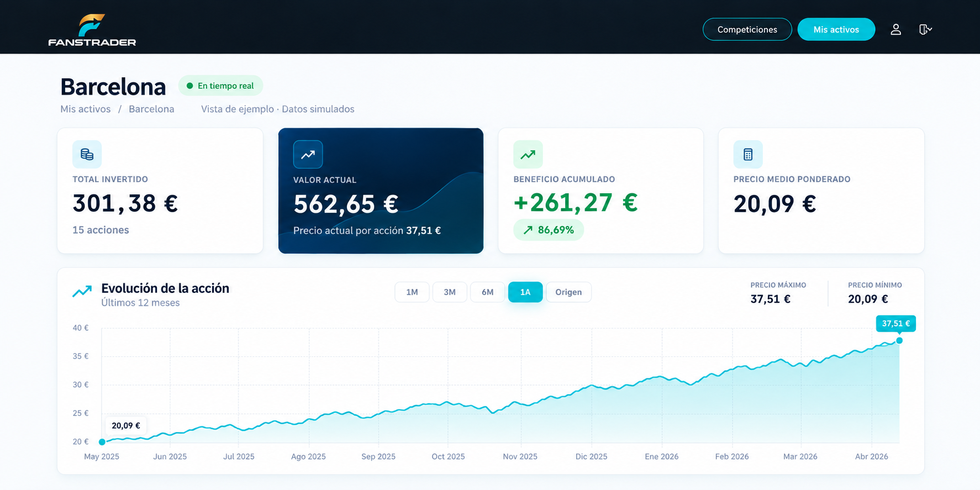Click the Nov 2025 axis label

tap(520, 456)
